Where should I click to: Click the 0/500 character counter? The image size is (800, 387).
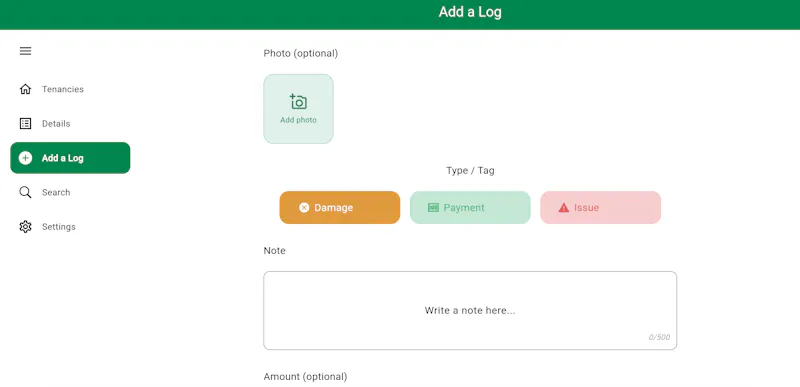tap(659, 338)
